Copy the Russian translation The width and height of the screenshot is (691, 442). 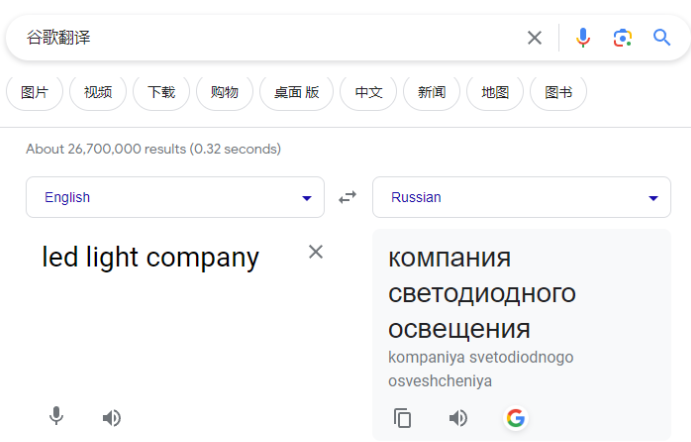click(402, 418)
